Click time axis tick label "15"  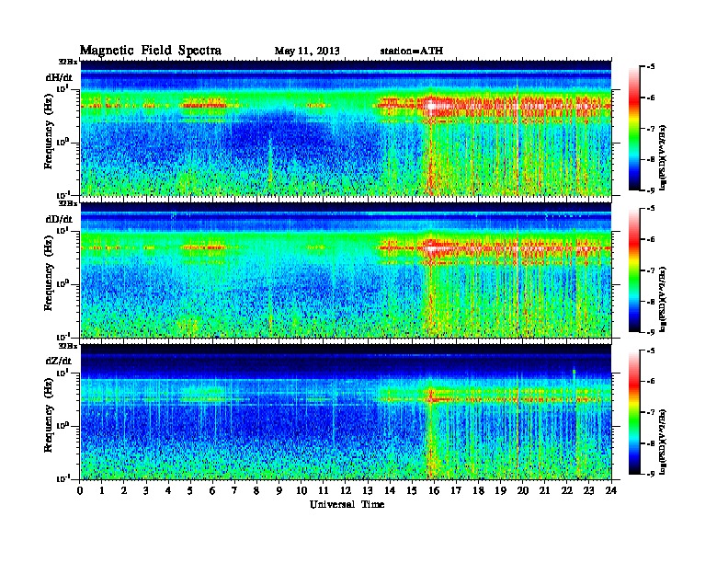click(x=412, y=490)
